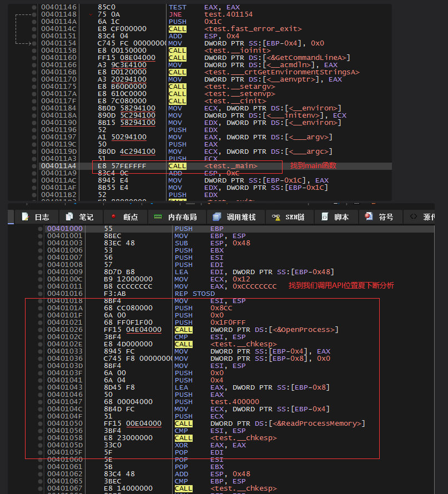This screenshot has width=448, height=494.
Task: Select the CALL mnemonic at 00401050
Action: tap(184, 424)
